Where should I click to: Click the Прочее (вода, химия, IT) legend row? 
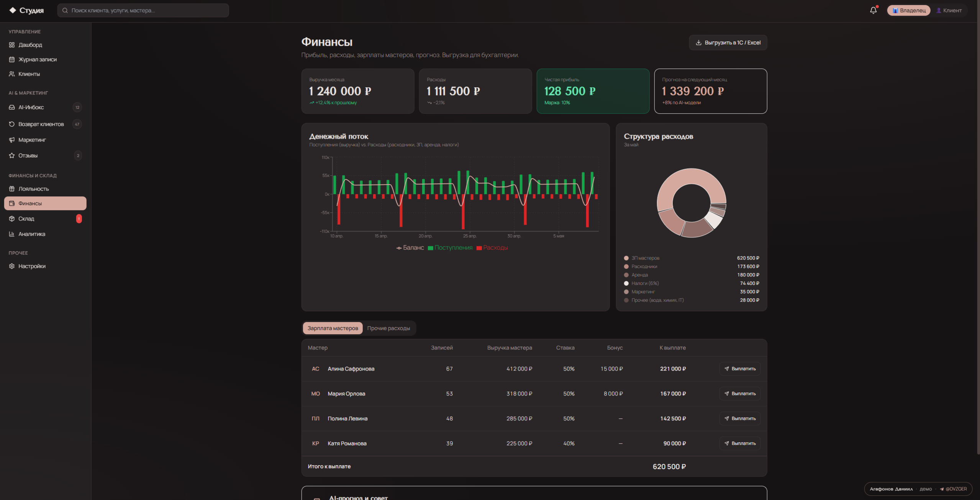tap(692, 300)
